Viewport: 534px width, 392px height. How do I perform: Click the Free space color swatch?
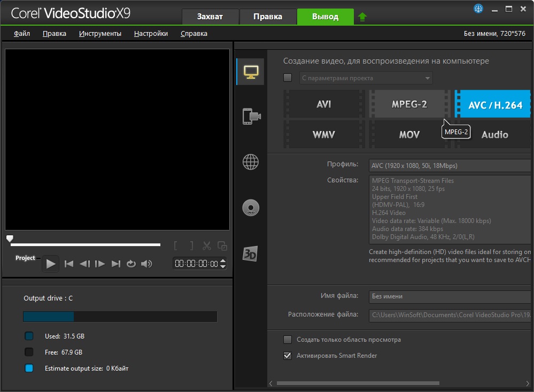tap(29, 352)
